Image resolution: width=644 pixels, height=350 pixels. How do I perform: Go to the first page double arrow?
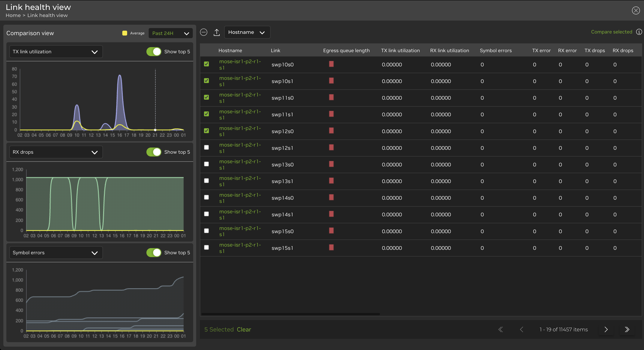501,329
